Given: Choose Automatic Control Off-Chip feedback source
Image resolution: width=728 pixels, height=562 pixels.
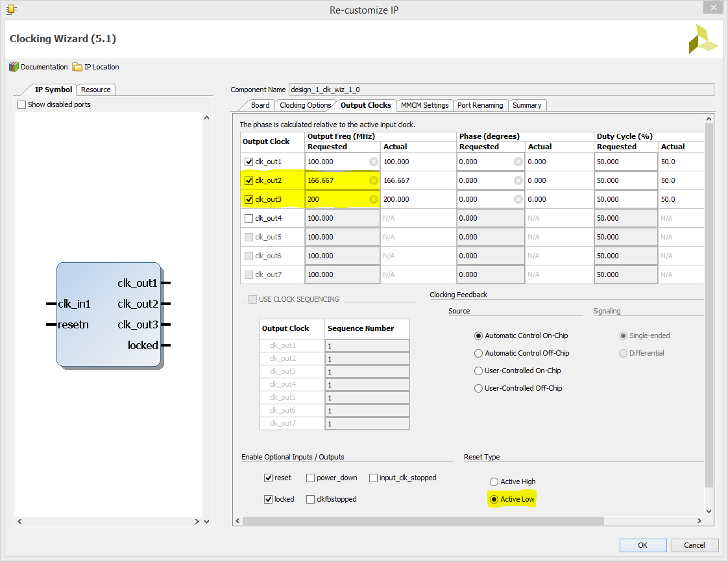Looking at the screenshot, I should (478, 354).
